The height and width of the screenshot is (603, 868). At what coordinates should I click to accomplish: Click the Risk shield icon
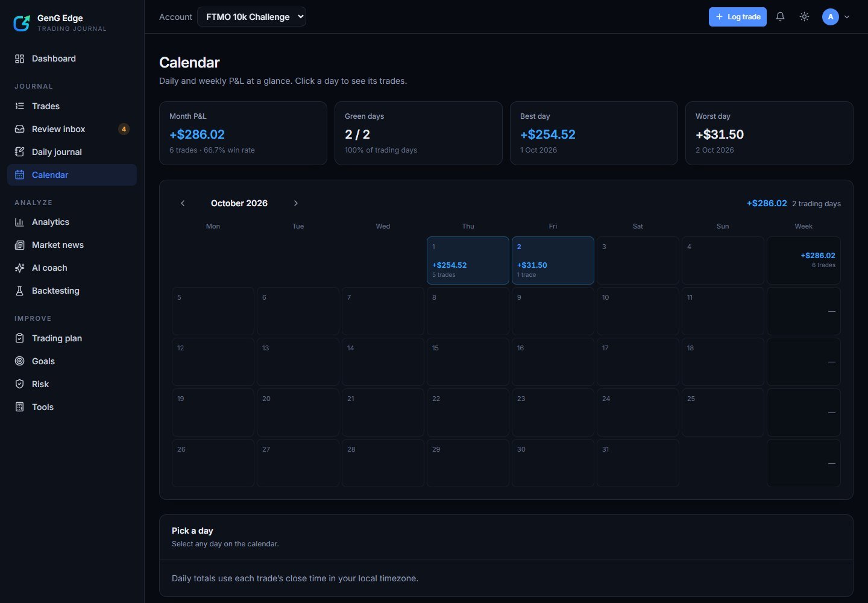(19, 384)
